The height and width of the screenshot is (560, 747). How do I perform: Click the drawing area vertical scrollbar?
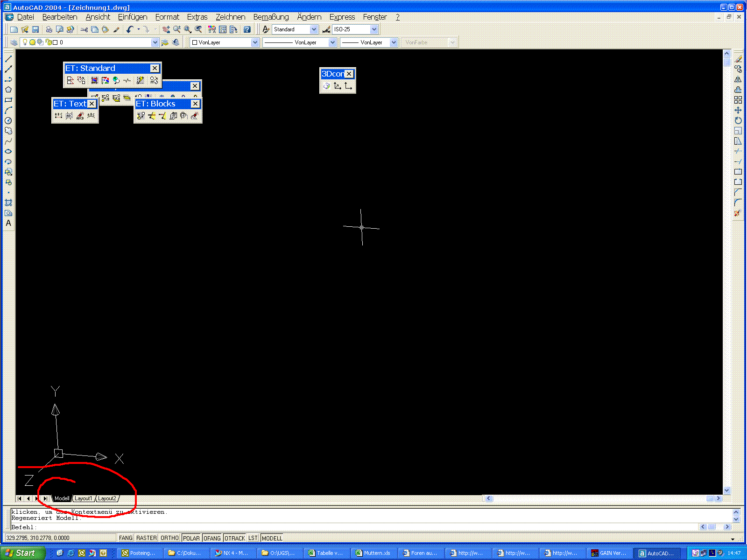coord(727,272)
